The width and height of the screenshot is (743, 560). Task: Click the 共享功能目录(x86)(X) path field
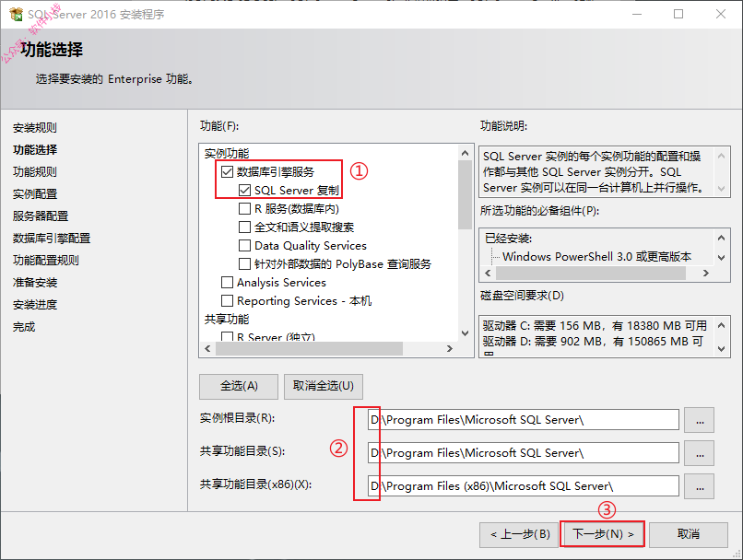click(523, 486)
